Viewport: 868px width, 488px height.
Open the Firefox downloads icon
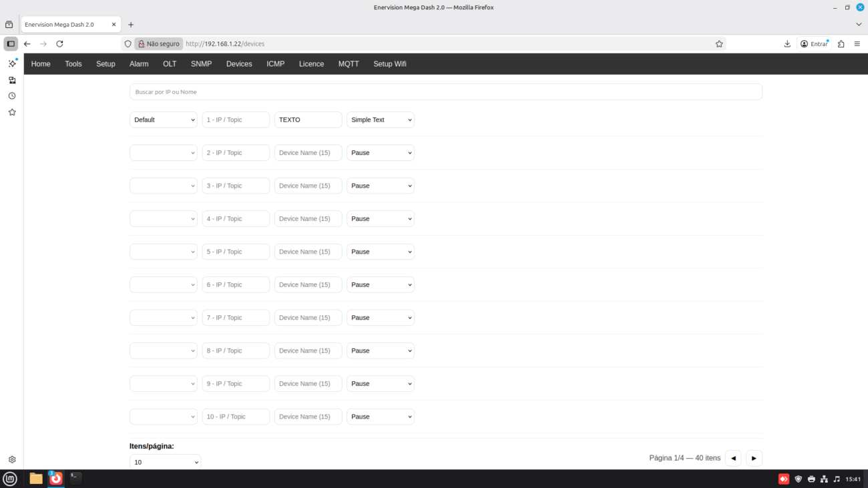[787, 44]
